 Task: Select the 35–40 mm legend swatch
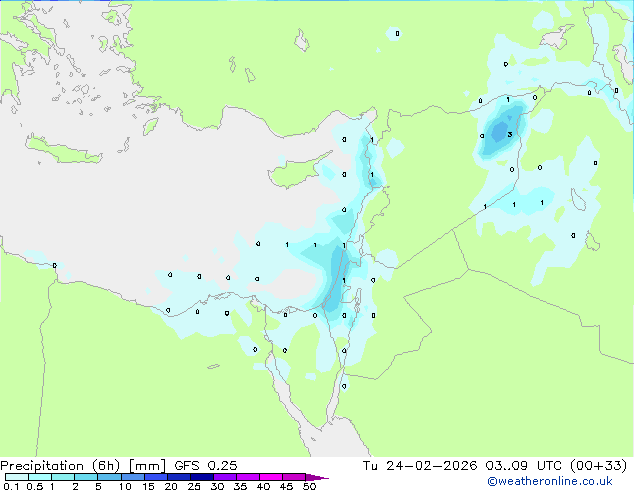point(248,477)
